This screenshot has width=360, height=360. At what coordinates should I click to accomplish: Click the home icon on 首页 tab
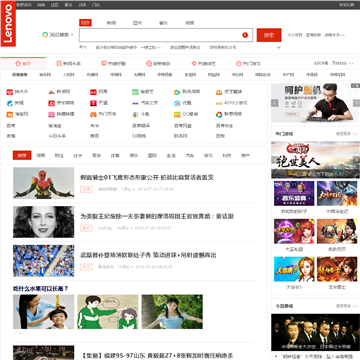point(18,63)
